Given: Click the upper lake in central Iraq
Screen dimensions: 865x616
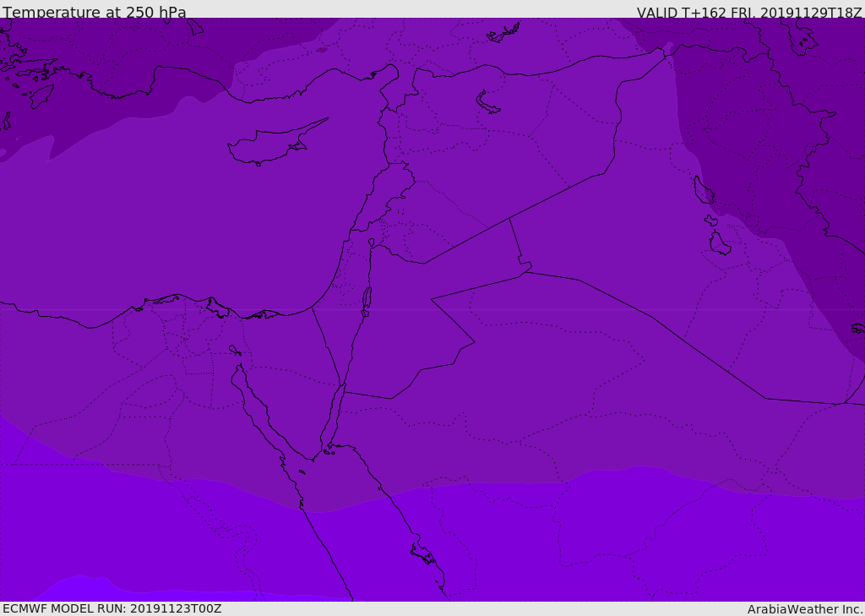Looking at the screenshot, I should point(704,191).
